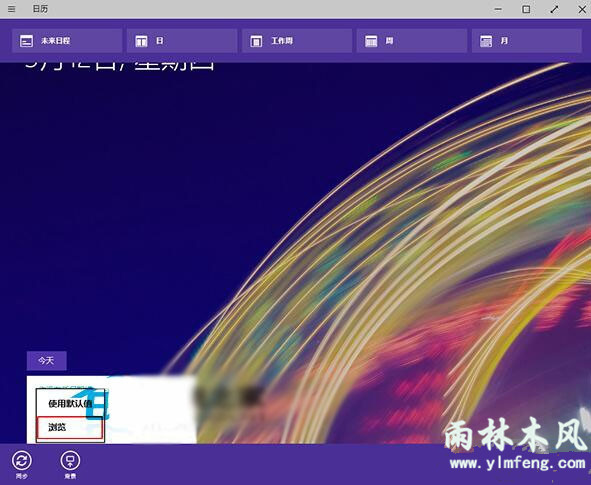Click the 背景 background icon
This screenshot has height=485, width=591.
[70, 461]
